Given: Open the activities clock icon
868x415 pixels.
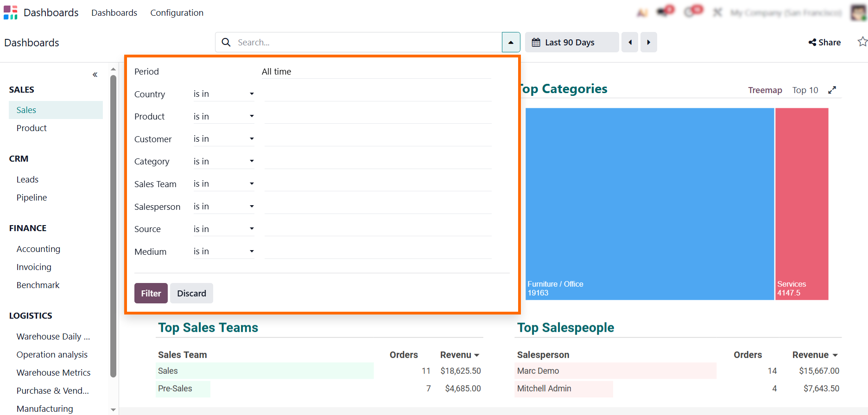Looking at the screenshot, I should click(692, 12).
